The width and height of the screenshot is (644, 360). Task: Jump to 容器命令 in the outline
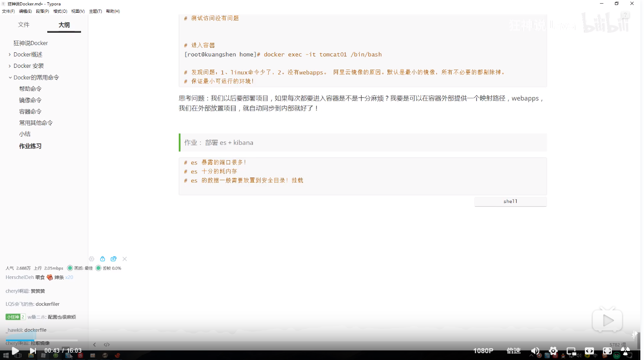[x=30, y=112]
